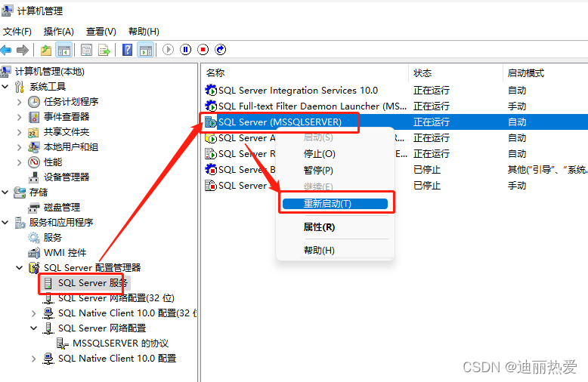Click the Forward arrow in the toolbar
Viewport: 588px width, 382px height.
pos(23,50)
